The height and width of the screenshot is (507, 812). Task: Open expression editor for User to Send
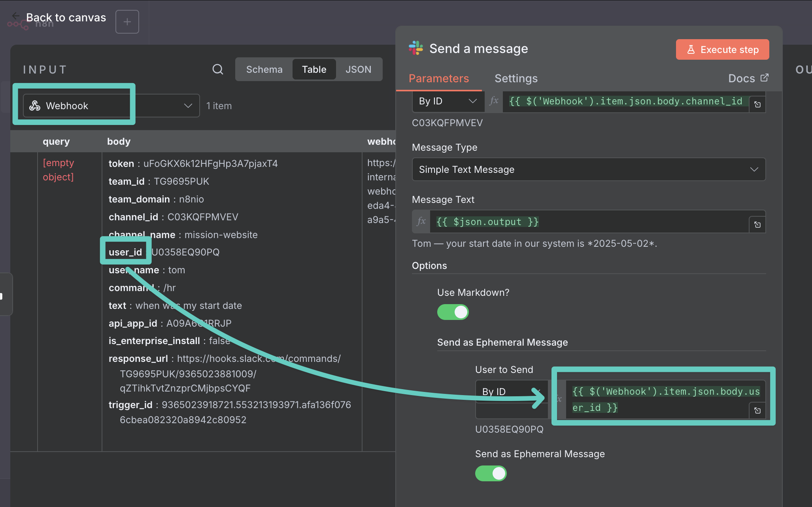757,411
